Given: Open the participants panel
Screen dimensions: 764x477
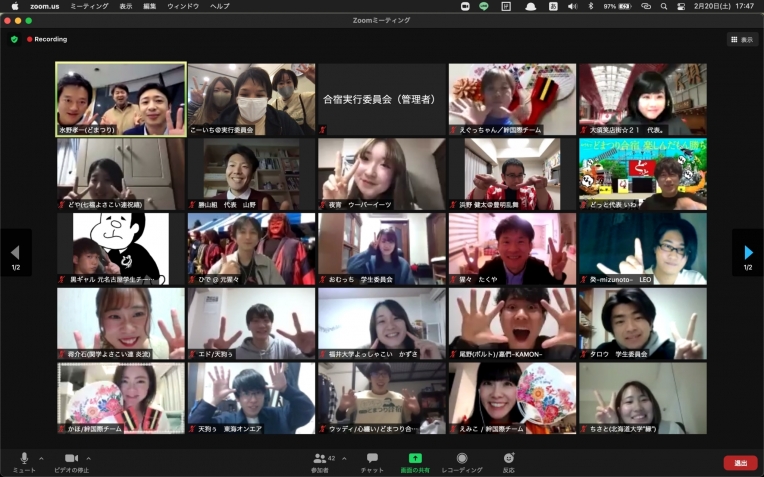Looking at the screenshot, I should [x=321, y=459].
